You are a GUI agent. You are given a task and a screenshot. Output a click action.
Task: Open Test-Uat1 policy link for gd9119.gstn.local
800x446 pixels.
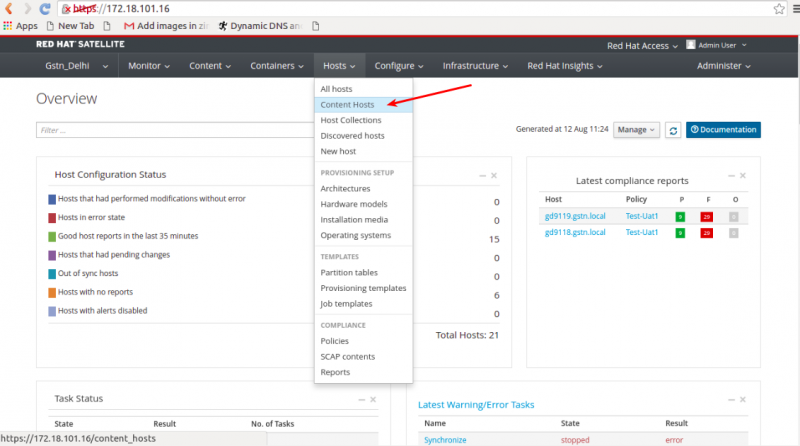point(641,216)
